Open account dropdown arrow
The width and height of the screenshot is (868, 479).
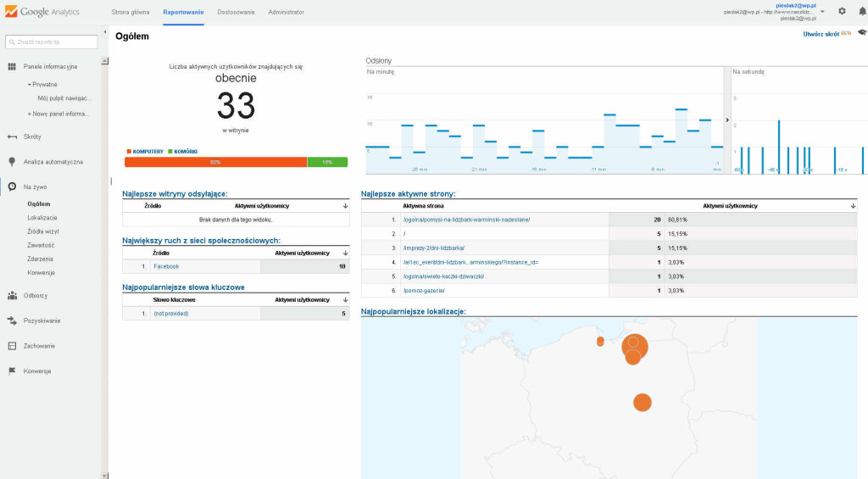(x=822, y=12)
